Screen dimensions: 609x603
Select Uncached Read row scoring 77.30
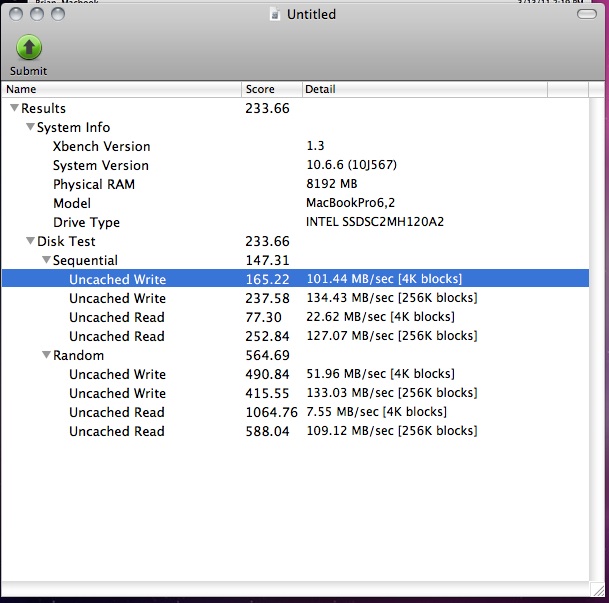[x=295, y=317]
